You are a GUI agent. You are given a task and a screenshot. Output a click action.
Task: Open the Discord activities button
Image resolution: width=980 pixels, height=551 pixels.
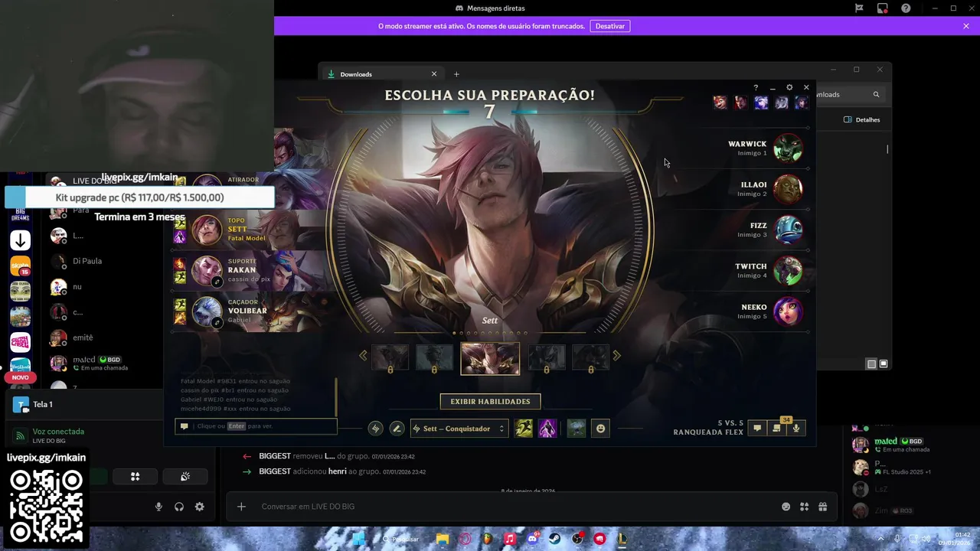tap(136, 477)
